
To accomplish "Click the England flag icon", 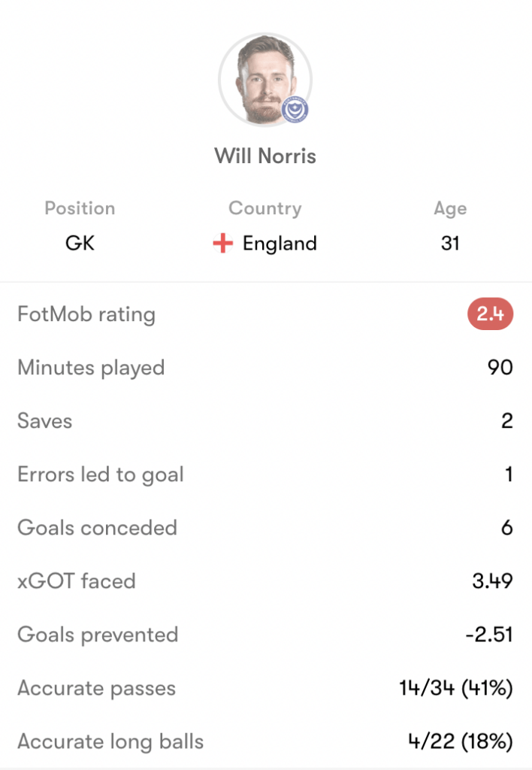I will (223, 243).
